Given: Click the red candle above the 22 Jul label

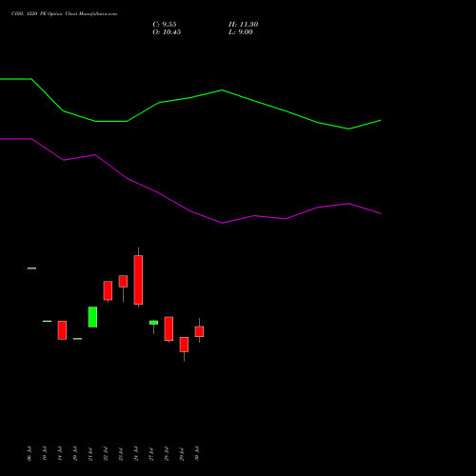Looking at the screenshot, I should (108, 290).
